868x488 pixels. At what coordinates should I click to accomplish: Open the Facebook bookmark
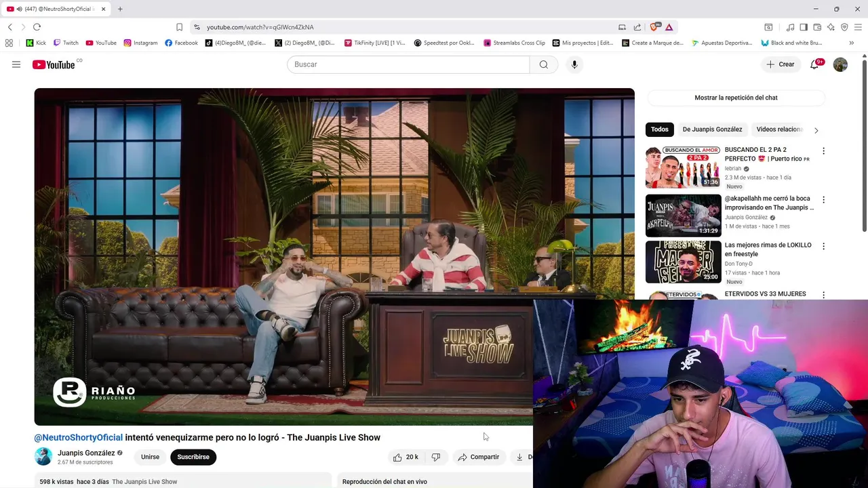181,43
